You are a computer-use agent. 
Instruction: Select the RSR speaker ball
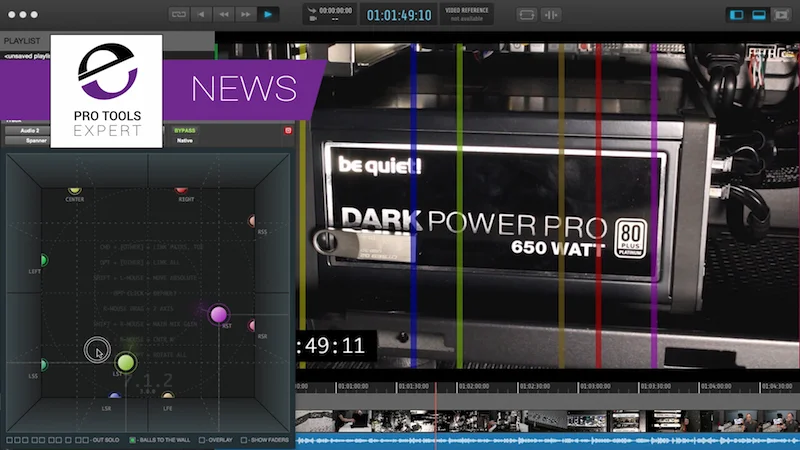(x=252, y=325)
